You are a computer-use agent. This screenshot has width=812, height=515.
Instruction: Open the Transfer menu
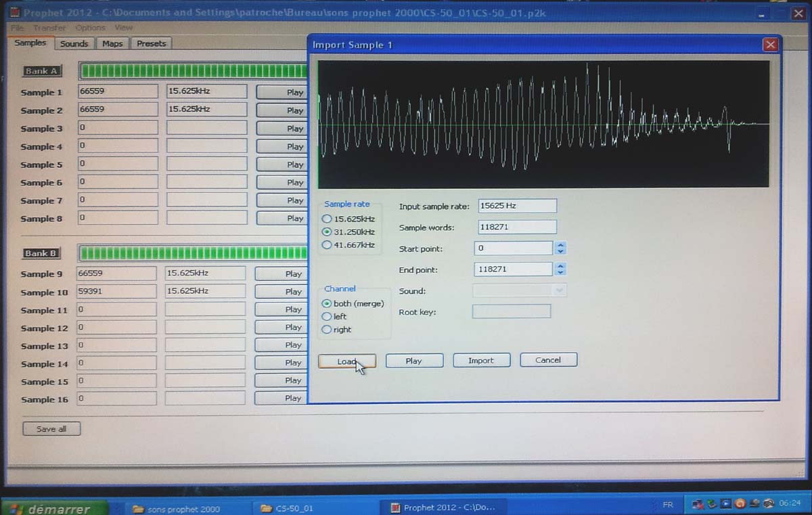pos(49,28)
